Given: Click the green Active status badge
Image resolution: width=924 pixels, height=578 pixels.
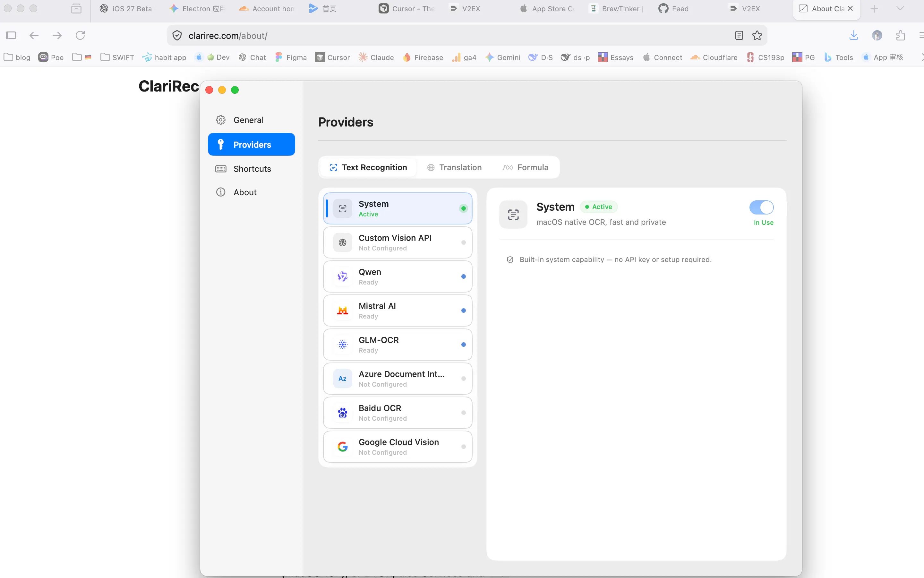Looking at the screenshot, I should click(599, 207).
